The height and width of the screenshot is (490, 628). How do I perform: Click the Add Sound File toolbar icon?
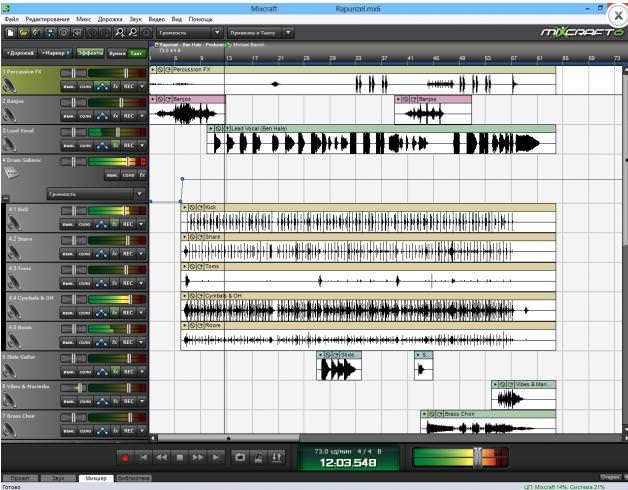pyautogui.click(x=37, y=33)
